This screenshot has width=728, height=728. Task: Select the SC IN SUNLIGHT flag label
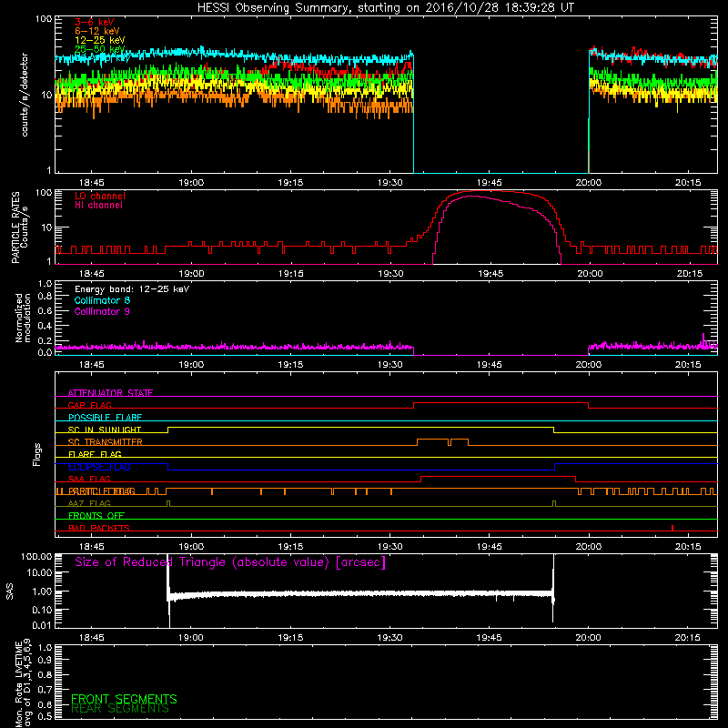tap(105, 430)
